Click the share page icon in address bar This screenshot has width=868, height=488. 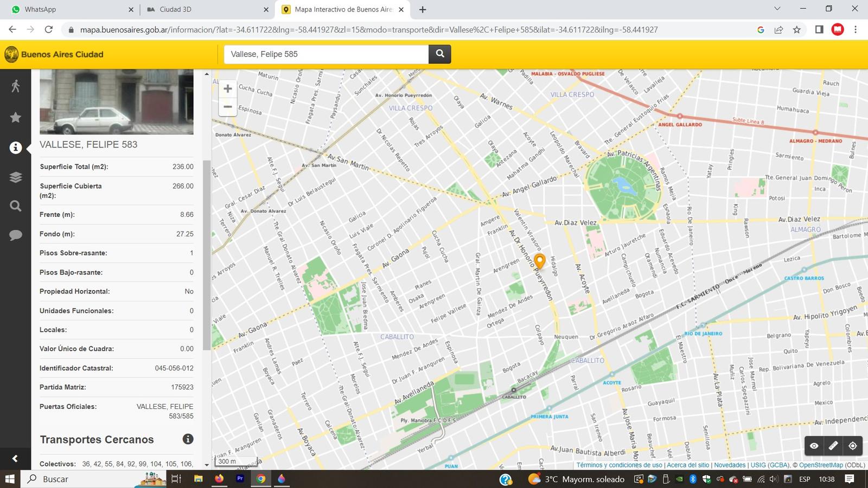click(778, 30)
